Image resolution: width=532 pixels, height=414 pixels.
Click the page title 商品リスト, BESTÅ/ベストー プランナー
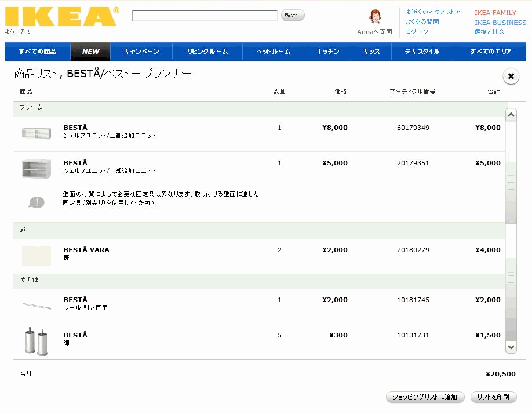pyautogui.click(x=103, y=73)
